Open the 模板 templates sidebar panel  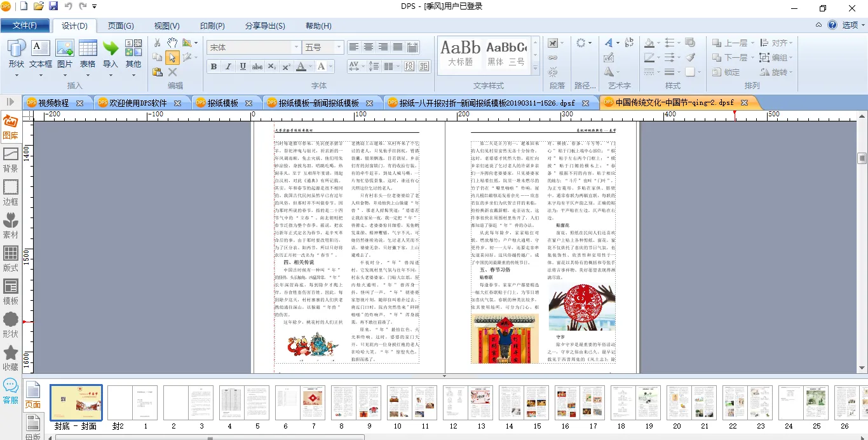click(x=11, y=292)
